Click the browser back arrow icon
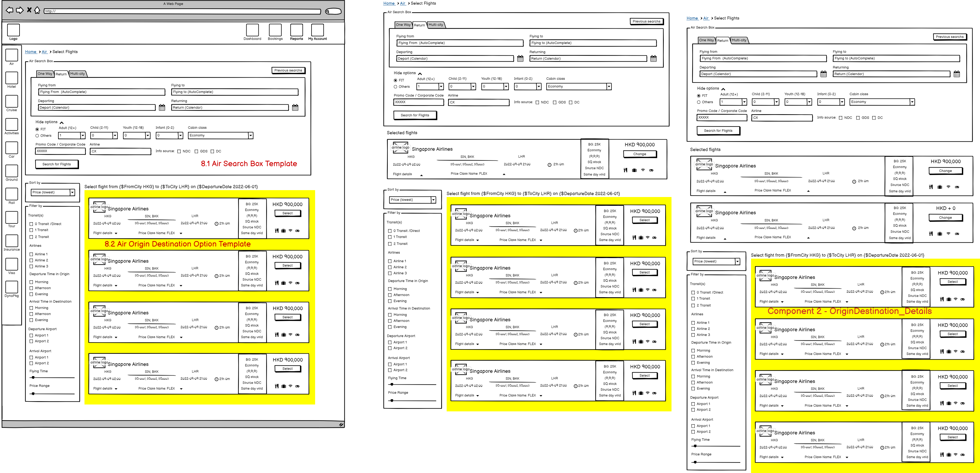 click(9, 10)
